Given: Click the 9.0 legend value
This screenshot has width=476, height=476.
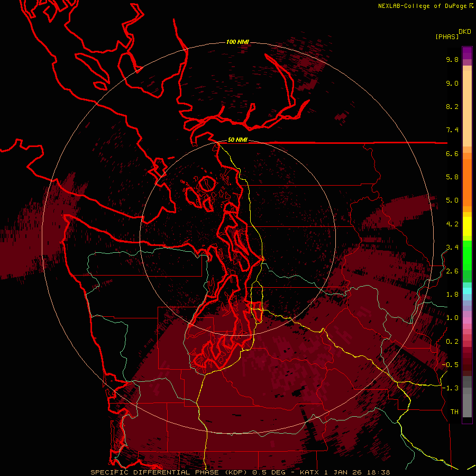Looking at the screenshot, I should point(452,83).
